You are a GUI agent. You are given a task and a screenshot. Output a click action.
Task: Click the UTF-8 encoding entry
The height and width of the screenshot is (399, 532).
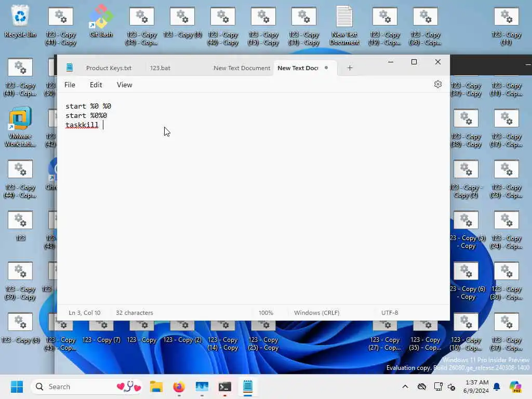pos(390,313)
